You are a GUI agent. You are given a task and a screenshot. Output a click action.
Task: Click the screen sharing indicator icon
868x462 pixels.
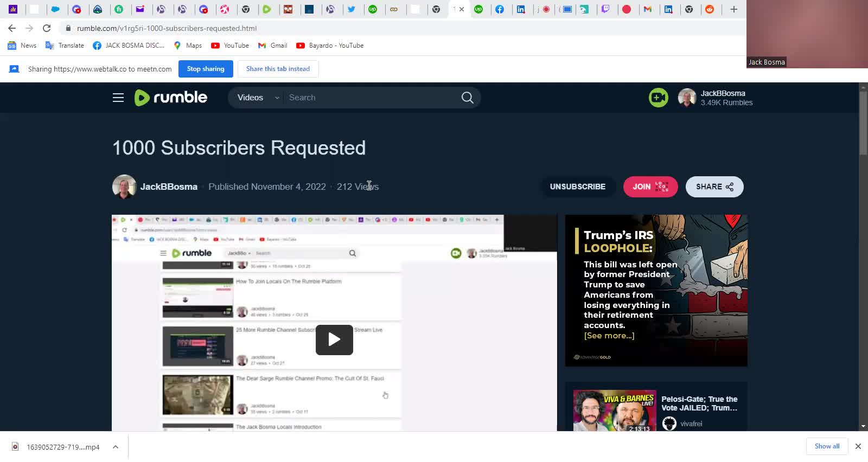(14, 69)
